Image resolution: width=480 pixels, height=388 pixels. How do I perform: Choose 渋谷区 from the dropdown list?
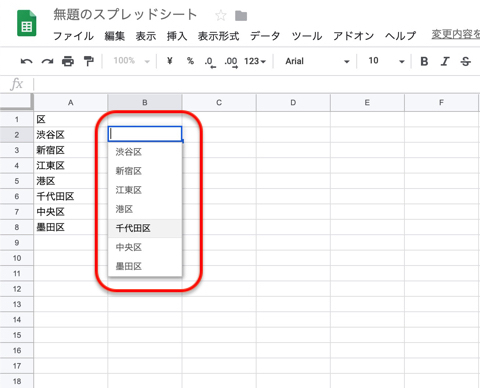pyautogui.click(x=145, y=152)
